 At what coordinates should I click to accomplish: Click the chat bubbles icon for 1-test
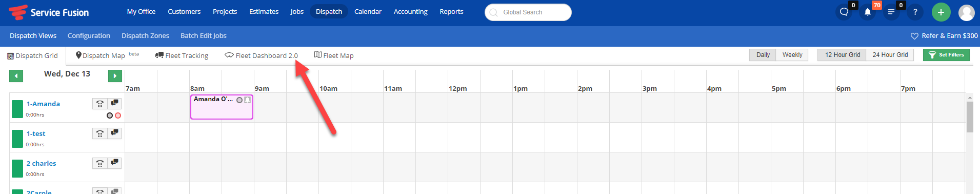(115, 133)
